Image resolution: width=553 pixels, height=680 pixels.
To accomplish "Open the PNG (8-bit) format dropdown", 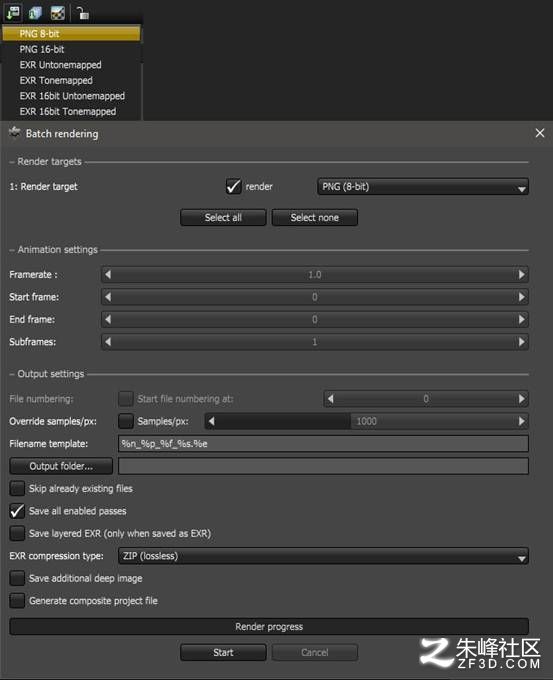I will tap(423, 186).
